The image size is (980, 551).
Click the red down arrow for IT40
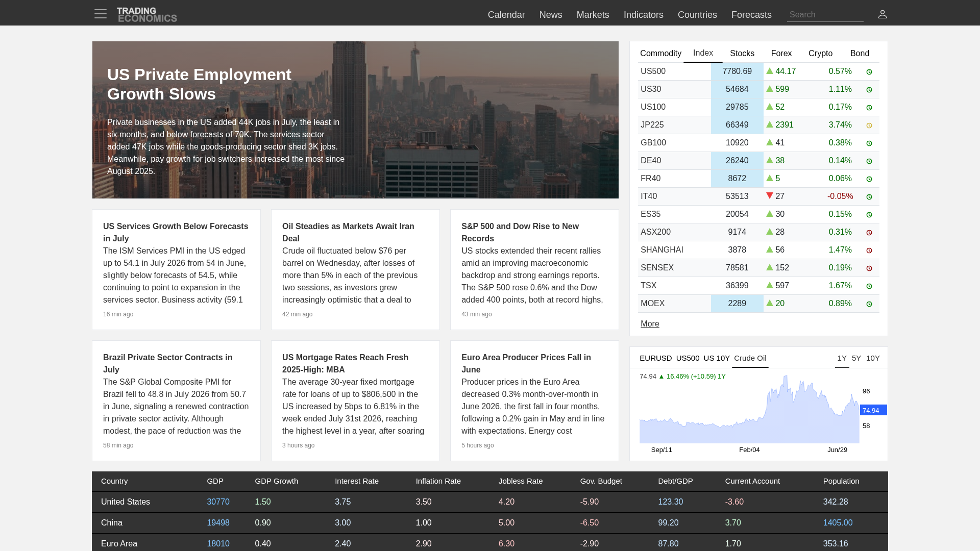click(x=770, y=196)
